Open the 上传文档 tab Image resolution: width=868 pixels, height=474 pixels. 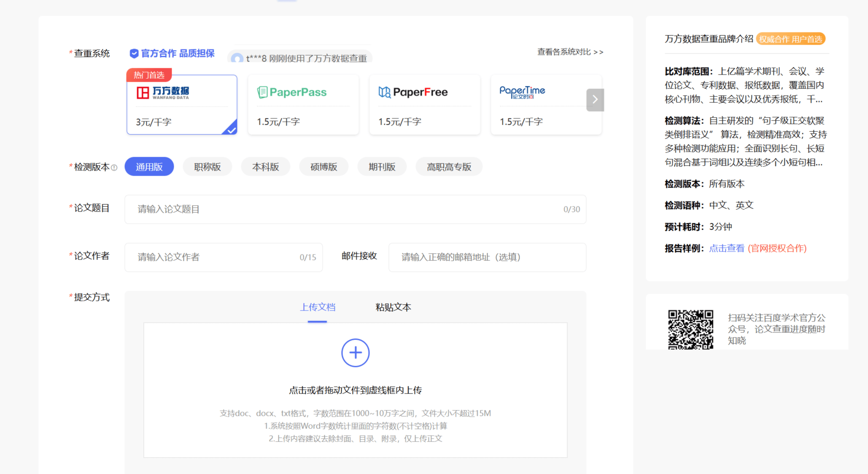tap(318, 307)
